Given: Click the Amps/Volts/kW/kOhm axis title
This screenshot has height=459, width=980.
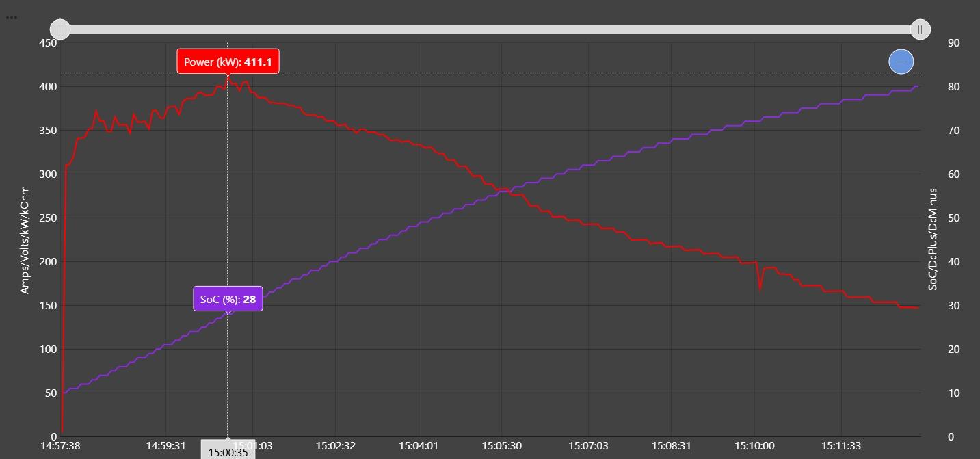Looking at the screenshot, I should tap(25, 239).
